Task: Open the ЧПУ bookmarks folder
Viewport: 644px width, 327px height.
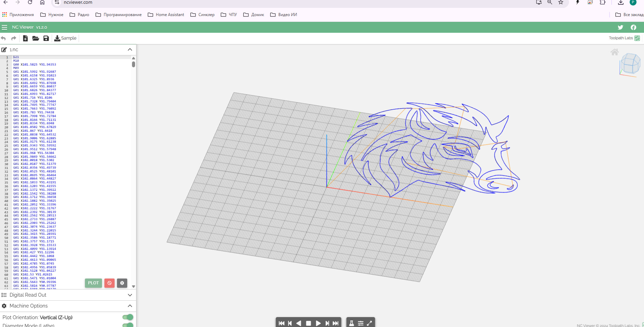Action: (229, 15)
